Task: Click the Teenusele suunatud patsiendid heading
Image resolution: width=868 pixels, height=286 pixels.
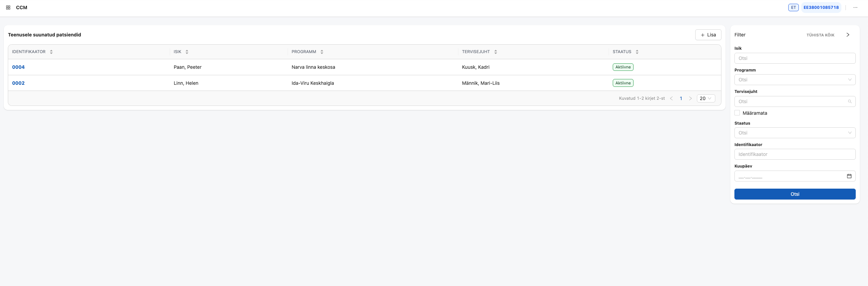Action: point(44,35)
